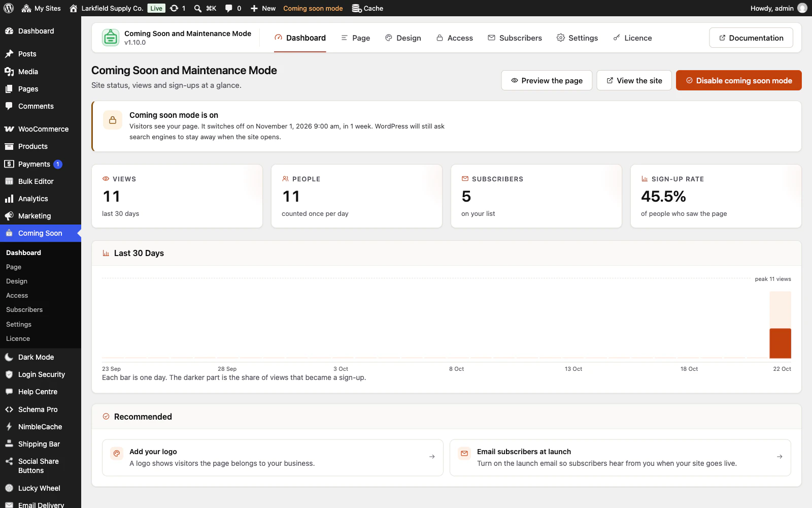
Task: Click Coming soon mode in admin bar
Action: (313, 8)
